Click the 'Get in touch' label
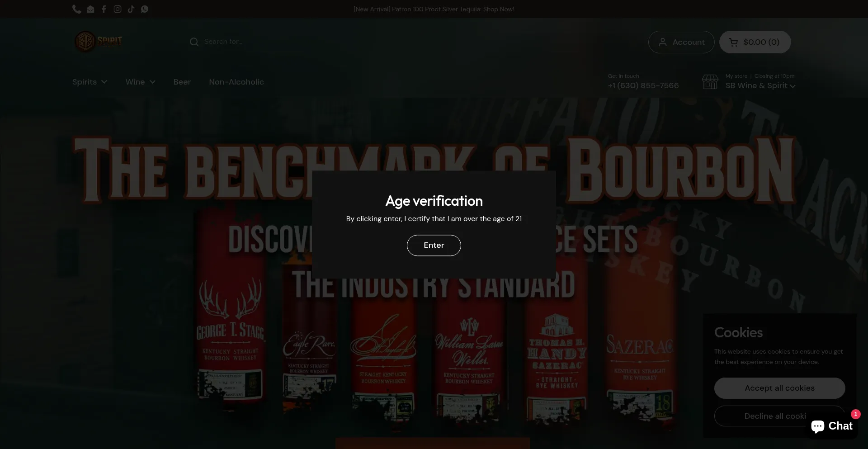 [x=623, y=76]
